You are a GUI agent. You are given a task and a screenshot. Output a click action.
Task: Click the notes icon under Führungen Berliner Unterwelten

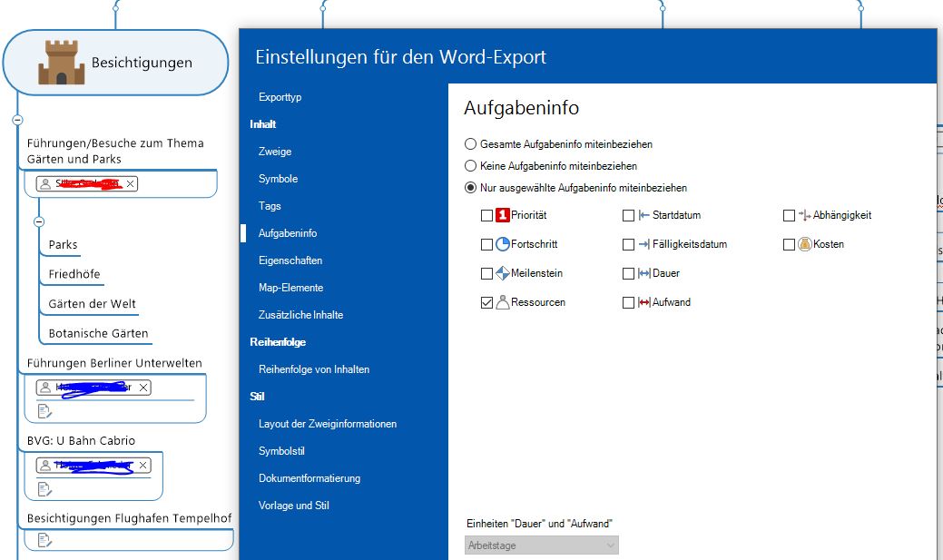tap(44, 411)
